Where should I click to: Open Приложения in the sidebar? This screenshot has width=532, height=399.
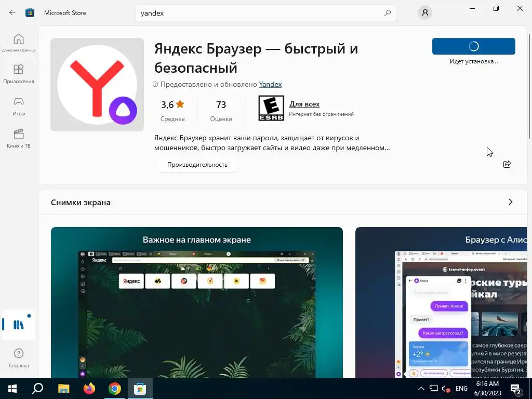tap(19, 74)
